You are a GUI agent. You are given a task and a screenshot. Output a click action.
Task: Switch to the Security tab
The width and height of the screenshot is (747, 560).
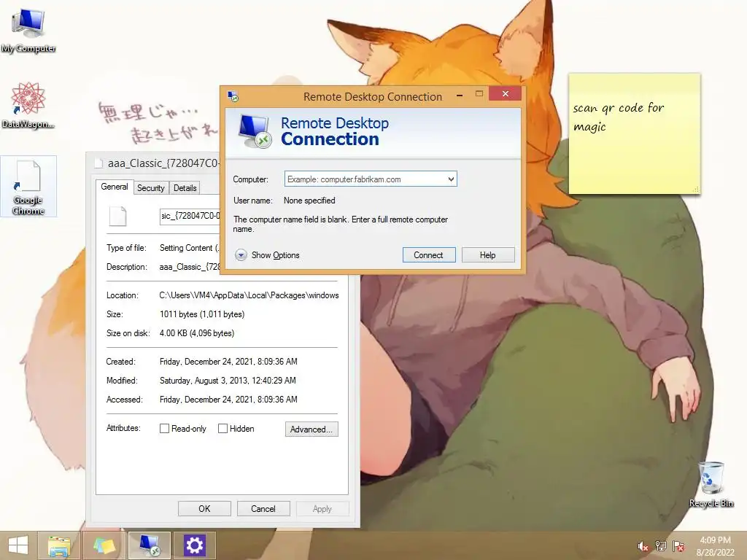(150, 188)
